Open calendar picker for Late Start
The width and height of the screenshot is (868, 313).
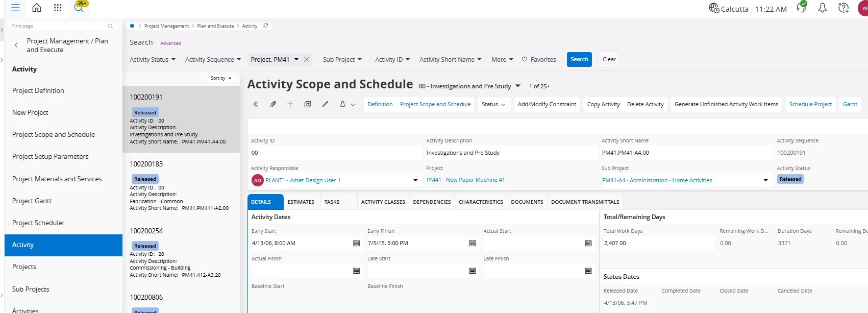click(x=473, y=271)
